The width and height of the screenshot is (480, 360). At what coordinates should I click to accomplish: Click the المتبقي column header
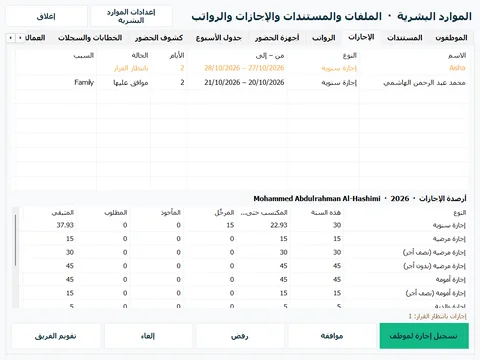pos(49,213)
